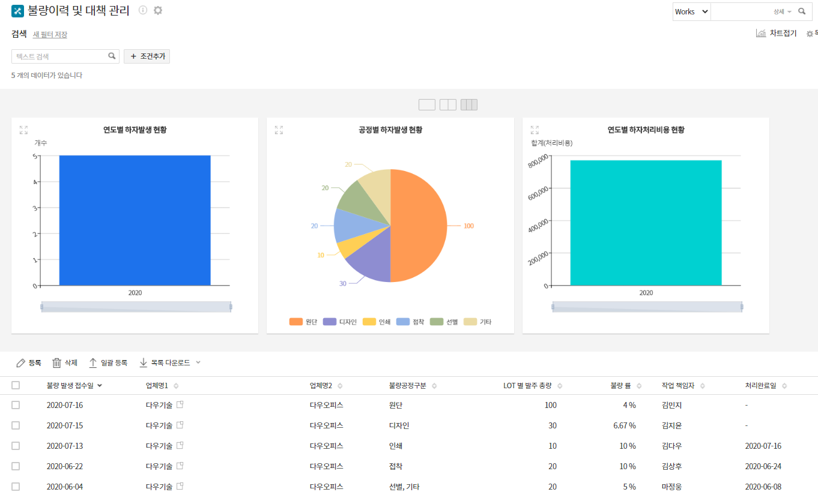Toggle the select-all checkbox in table header
The width and height of the screenshot is (818, 504).
[16, 386]
